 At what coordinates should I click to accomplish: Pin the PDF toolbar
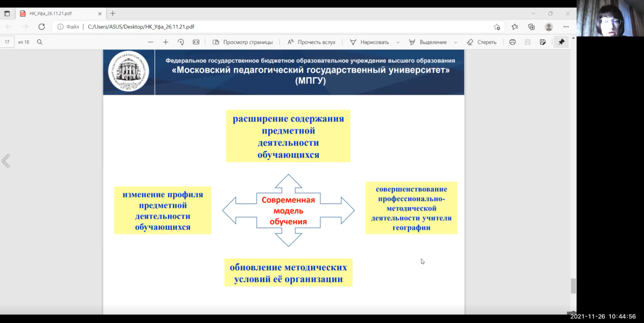[561, 42]
